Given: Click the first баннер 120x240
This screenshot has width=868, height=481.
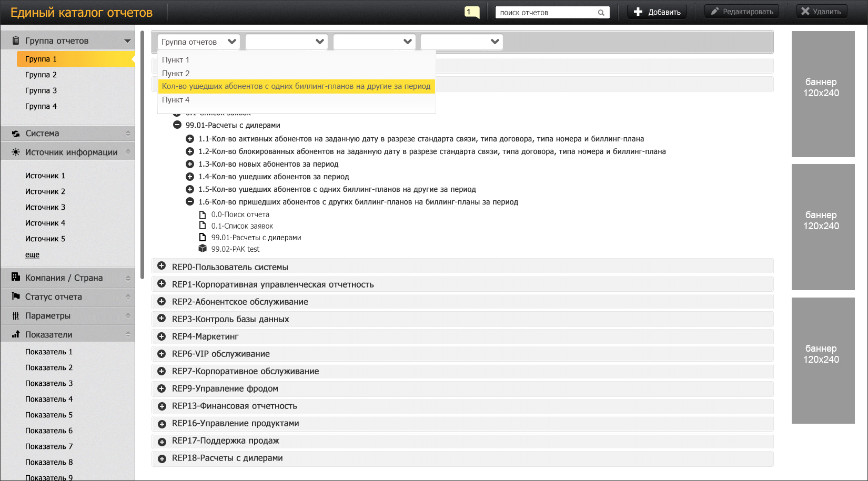Looking at the screenshot, I should click(x=823, y=94).
